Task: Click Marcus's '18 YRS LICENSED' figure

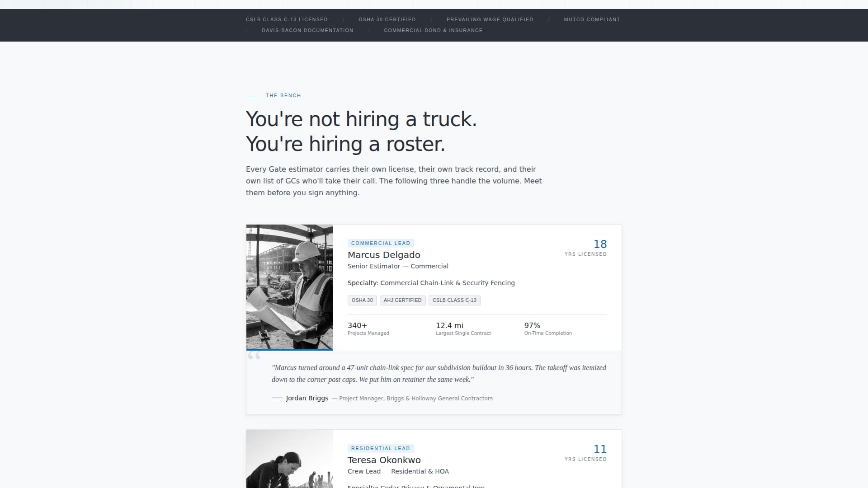Action: [586, 248]
